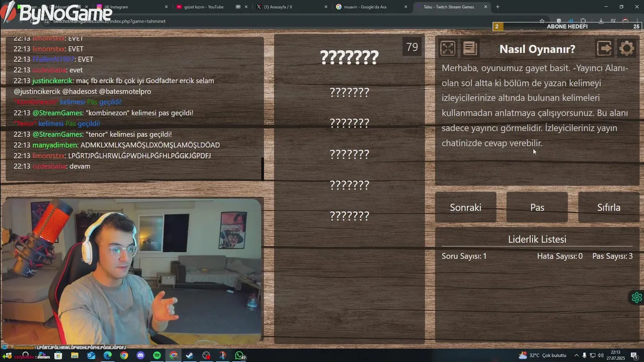
Task: Click the Pas button
Action: (x=537, y=207)
